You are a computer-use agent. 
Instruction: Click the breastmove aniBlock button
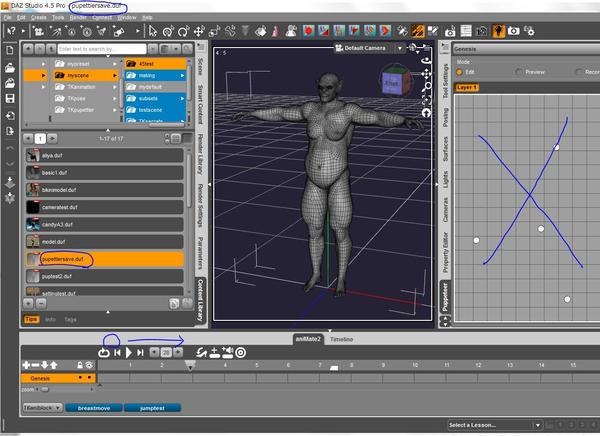click(94, 408)
